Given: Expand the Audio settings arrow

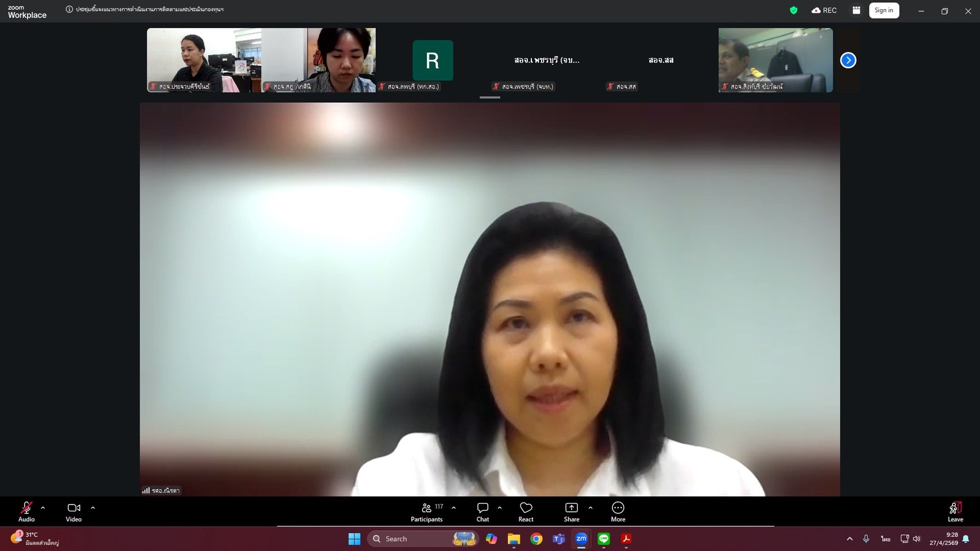Looking at the screenshot, I should [43, 508].
